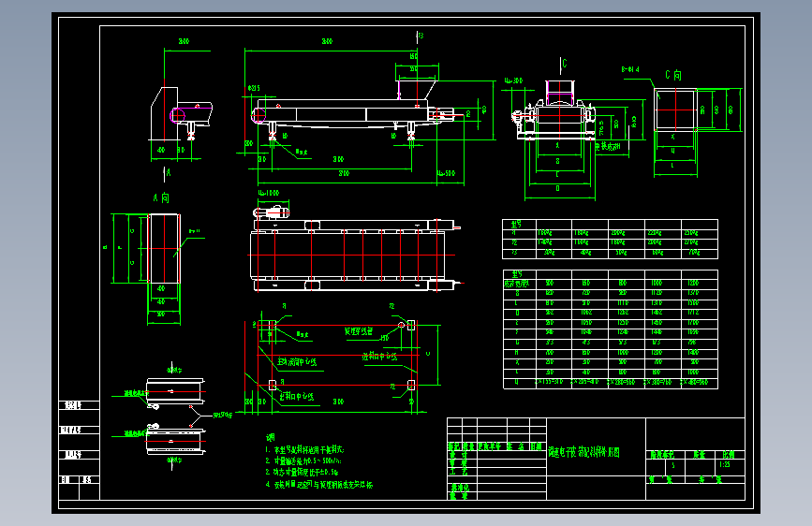Click the "C" section arrow marker above end view
This screenshot has height=526, width=812.
tap(565, 64)
